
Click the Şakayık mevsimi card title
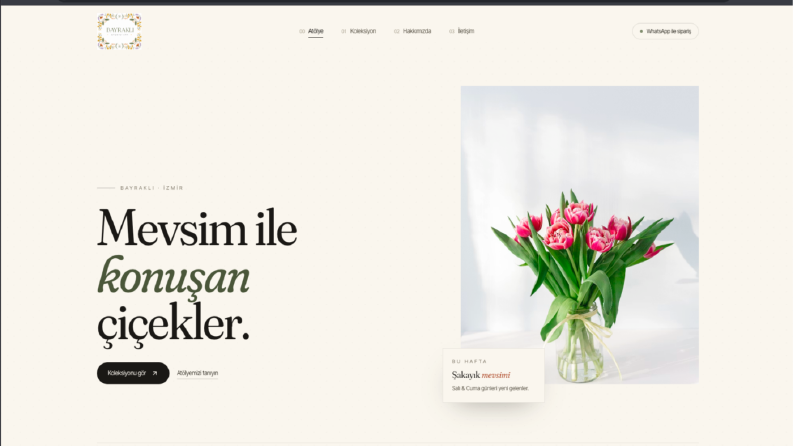pyautogui.click(x=481, y=375)
